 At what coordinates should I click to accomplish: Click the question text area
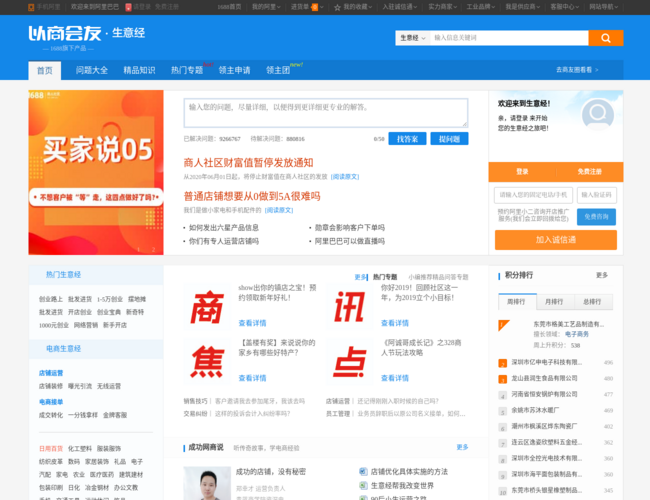tap(326, 113)
